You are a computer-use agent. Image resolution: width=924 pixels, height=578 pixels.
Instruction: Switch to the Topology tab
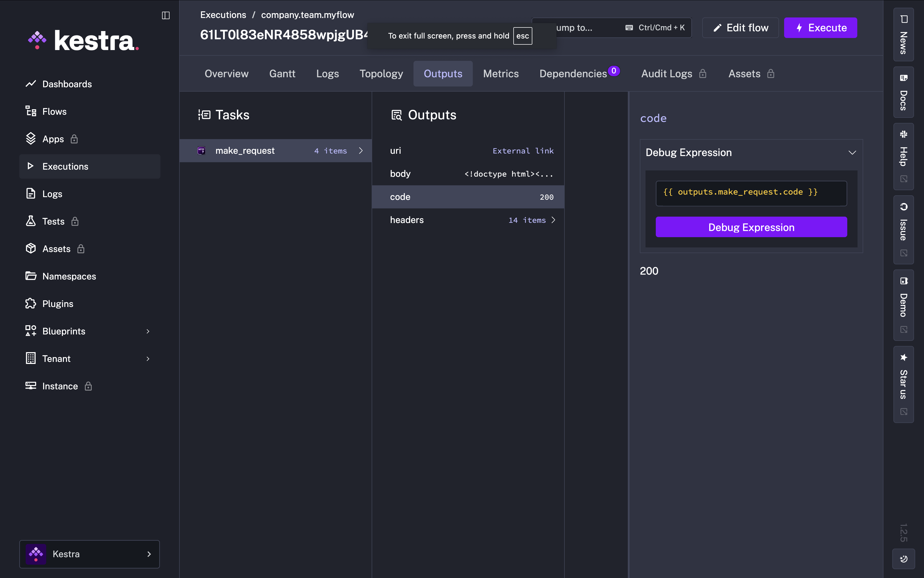(381, 74)
